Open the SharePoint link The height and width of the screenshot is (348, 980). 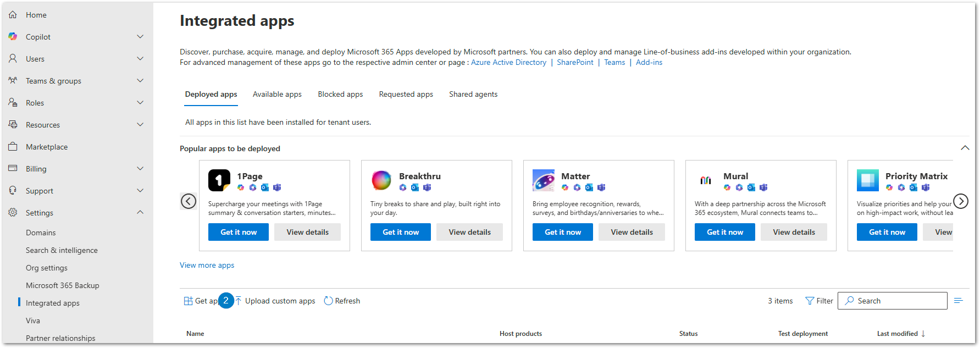575,62
